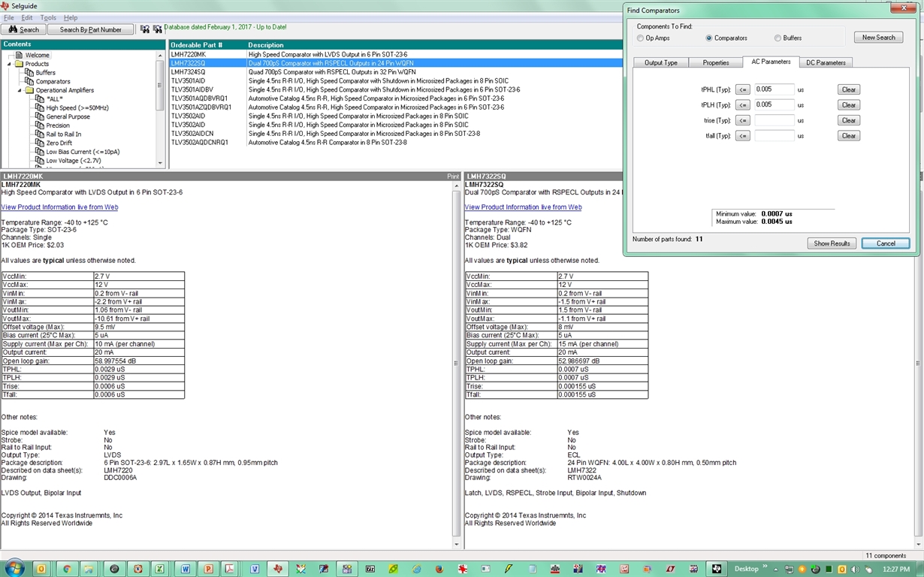The width and height of the screenshot is (924, 577).
Task: Click the Buffers category icon in Contents
Action: (x=30, y=73)
